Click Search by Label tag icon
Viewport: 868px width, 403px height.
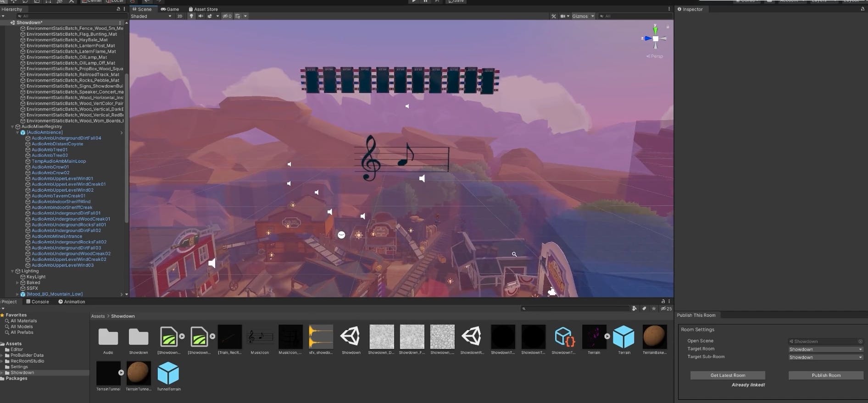pyautogui.click(x=644, y=309)
